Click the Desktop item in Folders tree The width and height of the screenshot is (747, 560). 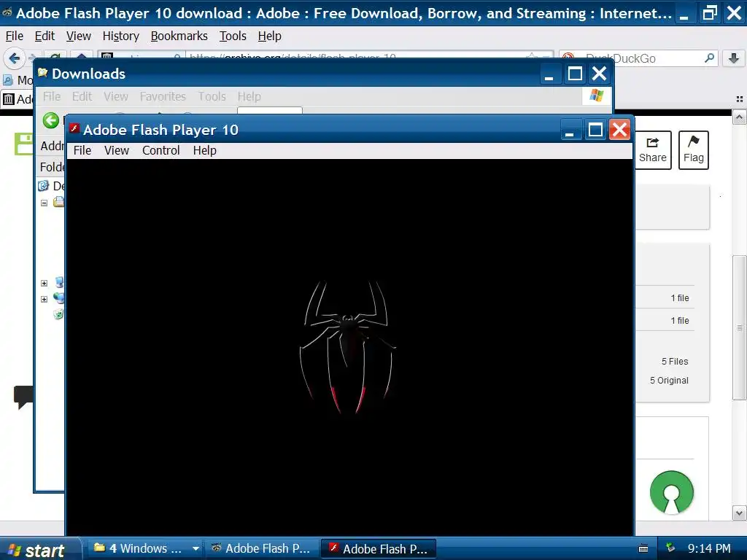pyautogui.click(x=51, y=186)
